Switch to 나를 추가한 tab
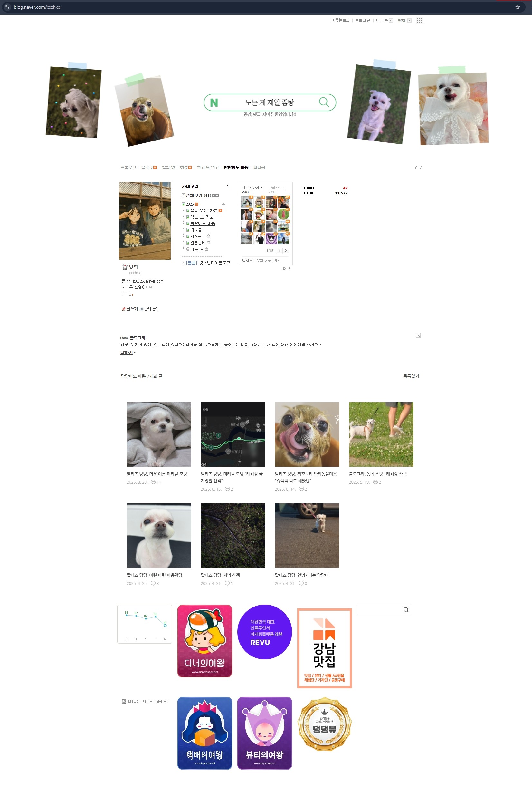This screenshot has height=787, width=532. [x=277, y=188]
